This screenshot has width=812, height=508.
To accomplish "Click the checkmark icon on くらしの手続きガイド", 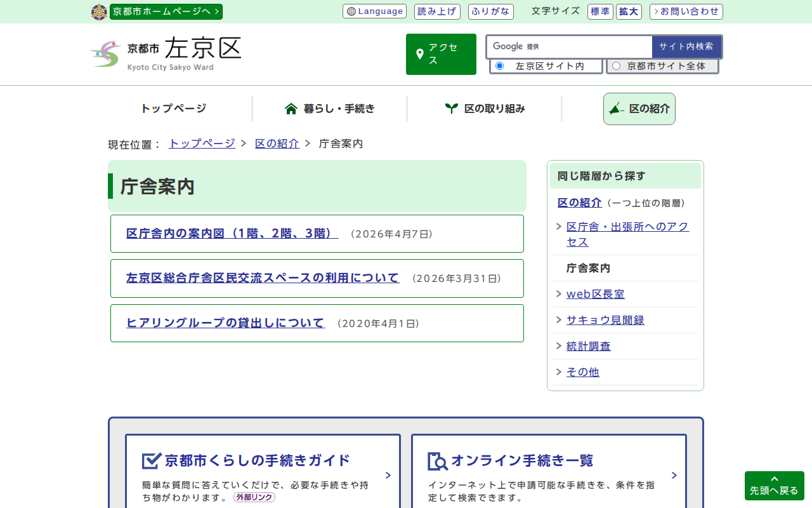I will pyautogui.click(x=152, y=460).
